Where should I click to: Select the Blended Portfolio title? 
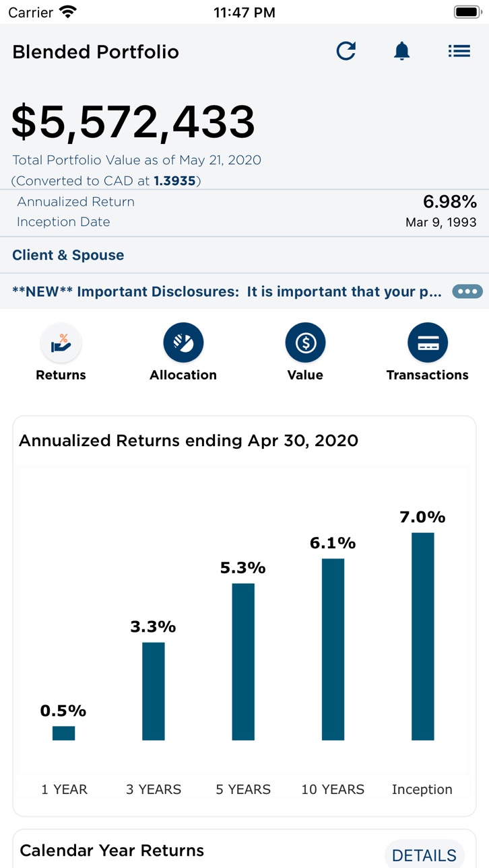(x=96, y=52)
